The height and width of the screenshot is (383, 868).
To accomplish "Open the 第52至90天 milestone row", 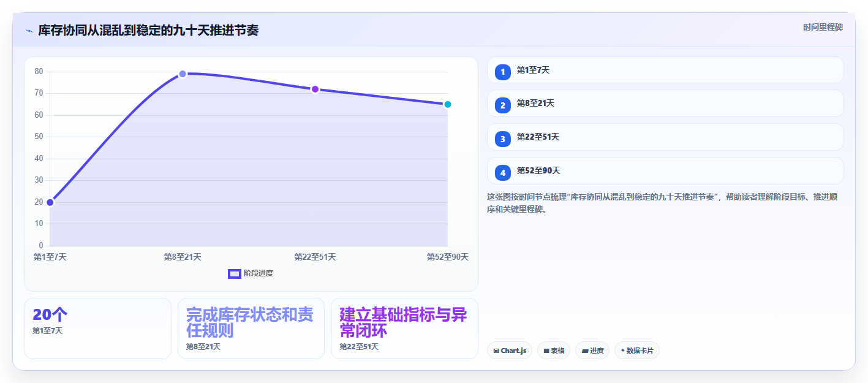I will (665, 170).
